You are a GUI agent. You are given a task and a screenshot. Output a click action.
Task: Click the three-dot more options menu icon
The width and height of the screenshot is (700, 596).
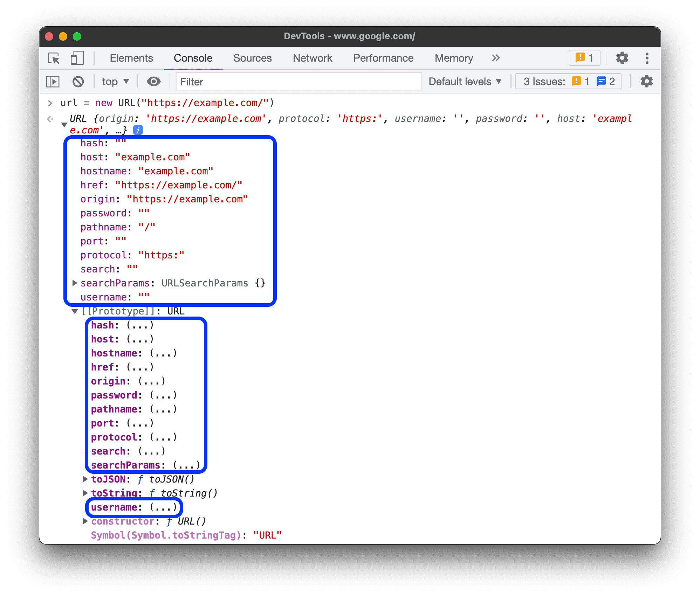pos(648,57)
